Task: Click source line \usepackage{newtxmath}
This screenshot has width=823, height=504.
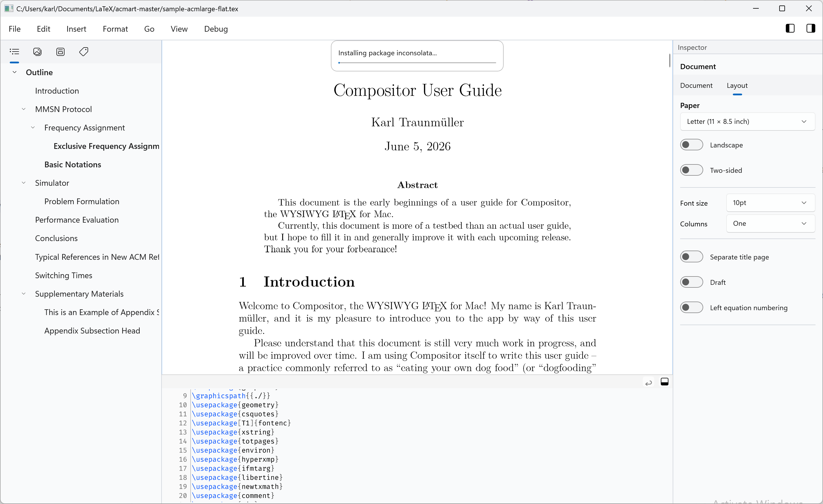Action: pos(237,486)
